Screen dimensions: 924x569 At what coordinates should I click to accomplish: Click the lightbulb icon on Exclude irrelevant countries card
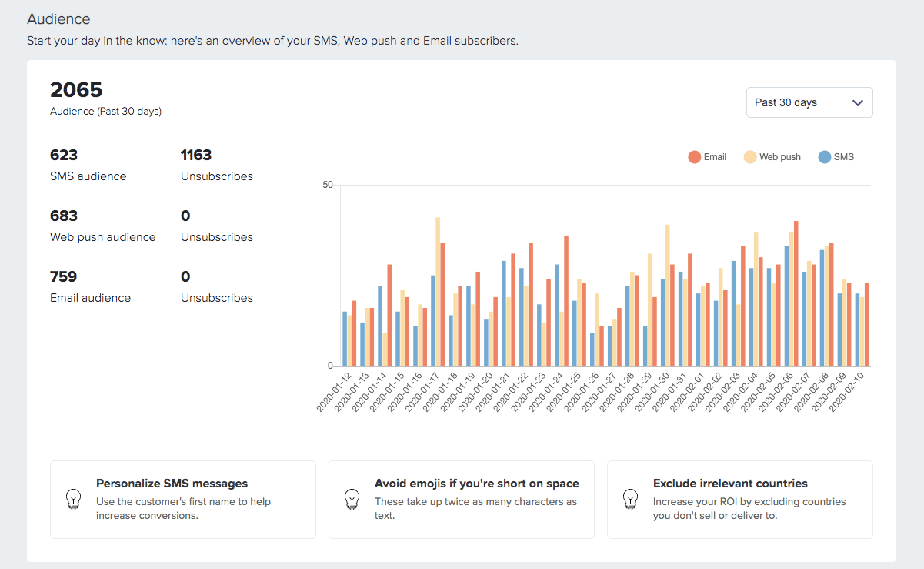pyautogui.click(x=631, y=499)
